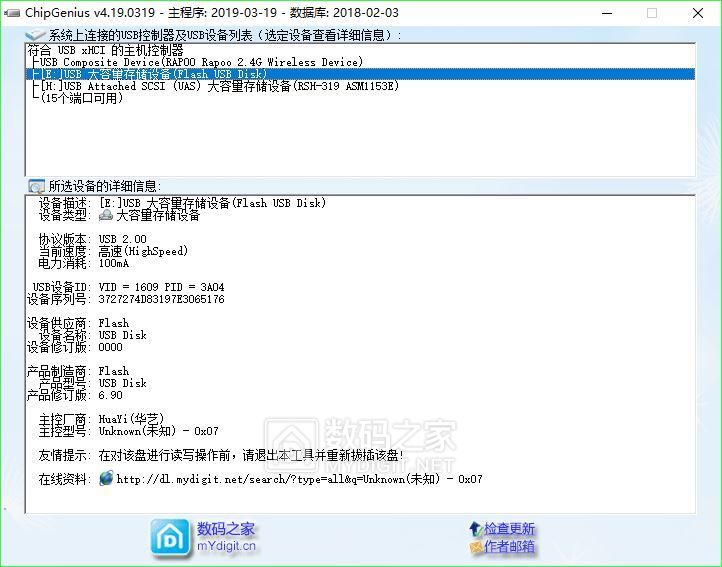Click the current speed value 高速(HighSpeed)
Viewport: 722px width, 567px height.
pyautogui.click(x=143, y=251)
